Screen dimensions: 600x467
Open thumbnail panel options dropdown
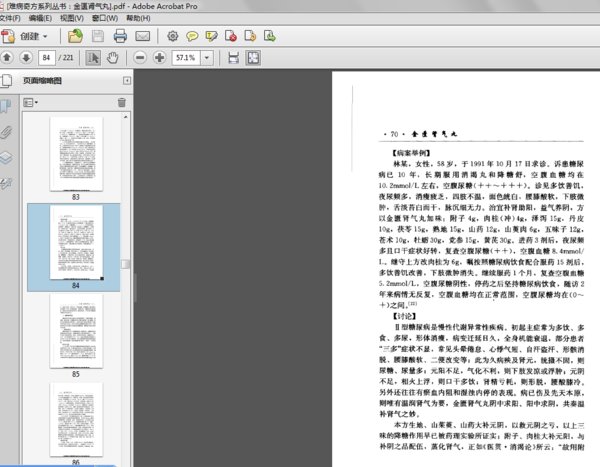[29, 102]
